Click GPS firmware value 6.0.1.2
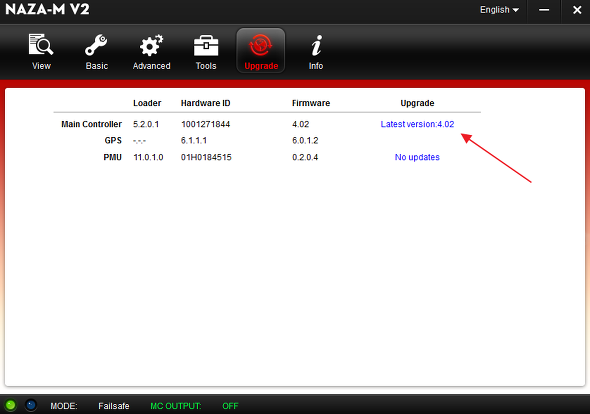This screenshot has height=414, width=590. click(x=305, y=140)
